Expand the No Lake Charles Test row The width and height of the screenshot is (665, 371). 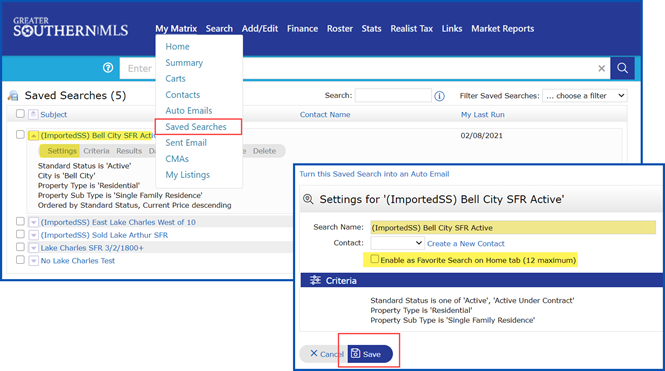[x=34, y=261]
